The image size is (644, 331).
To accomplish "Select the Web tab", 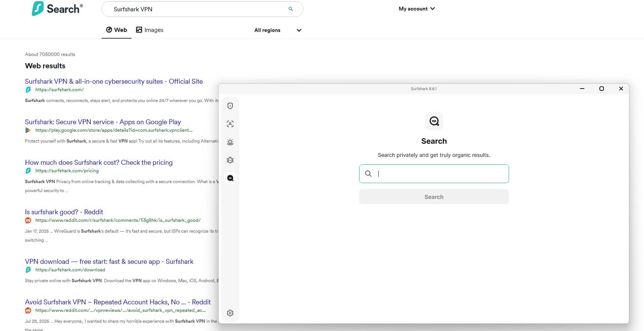I will coord(117,30).
